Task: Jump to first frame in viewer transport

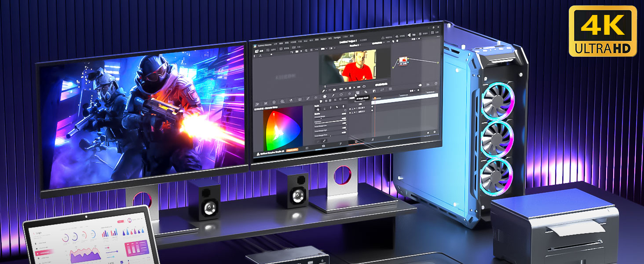Action: point(341,89)
